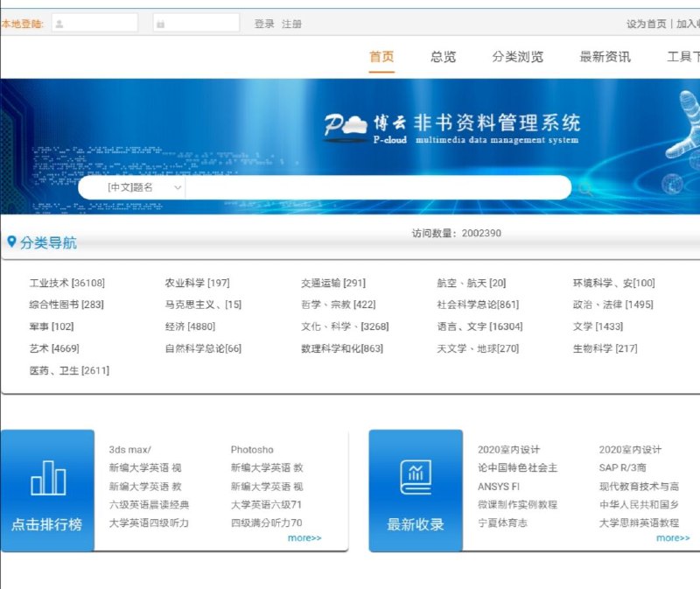
Task: Click the 登录 login link
Action: pyautogui.click(x=264, y=24)
